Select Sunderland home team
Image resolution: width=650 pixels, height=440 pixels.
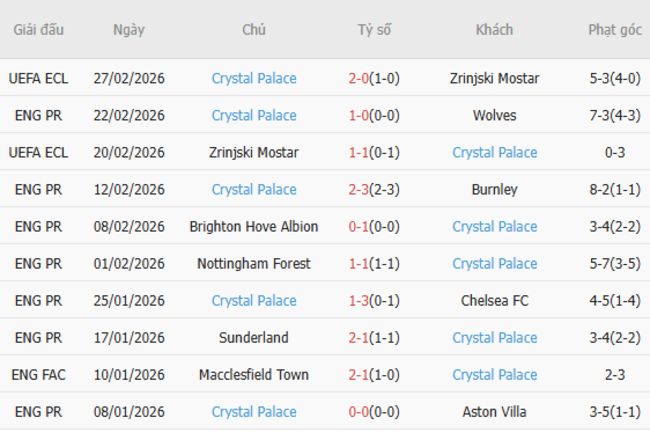(x=254, y=337)
